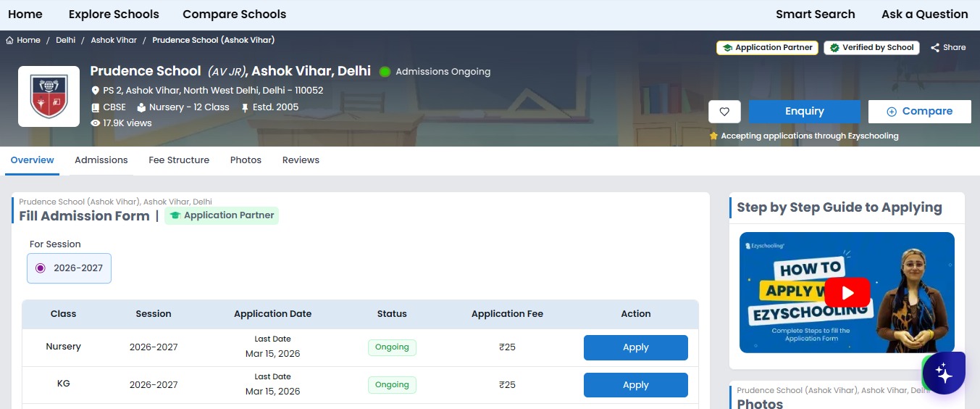Click the Verified by School badge
980x409 pixels.
[x=871, y=48]
